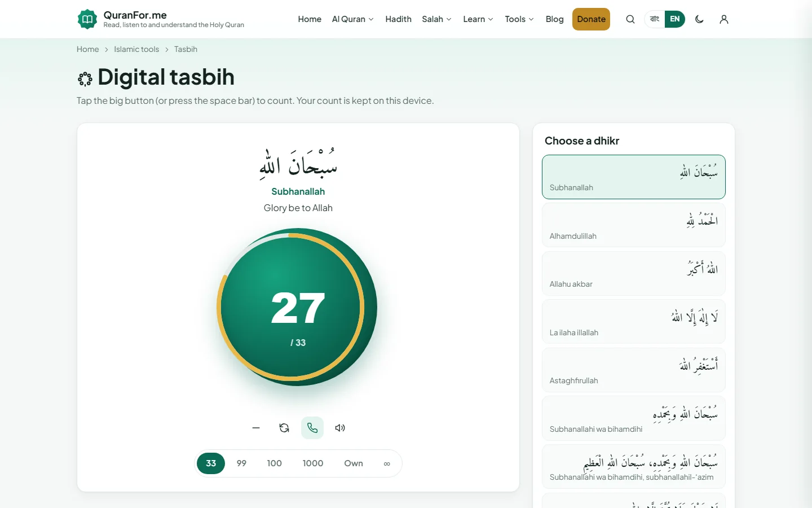Expand the Learn dropdown menu
This screenshot has height=508, width=812.
[x=478, y=19]
